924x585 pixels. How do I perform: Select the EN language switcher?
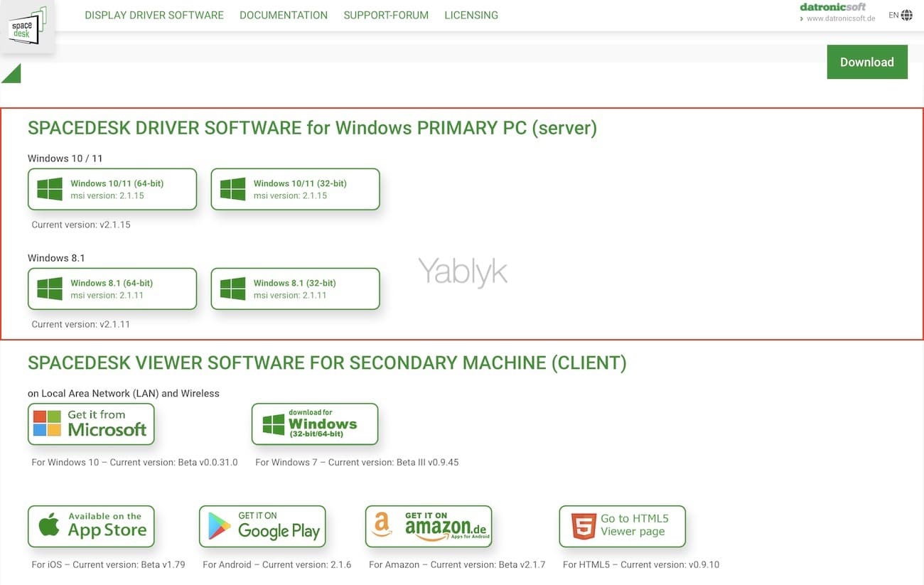[x=893, y=15]
